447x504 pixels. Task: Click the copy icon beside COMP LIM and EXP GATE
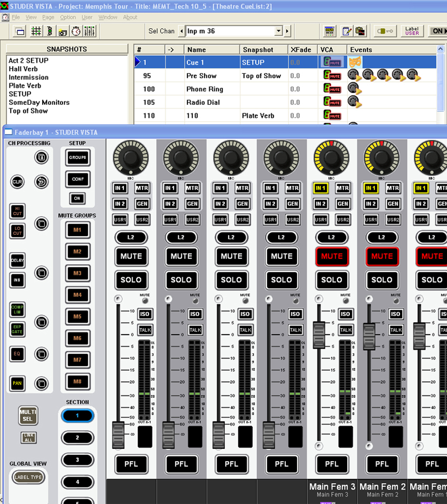[x=41, y=322]
